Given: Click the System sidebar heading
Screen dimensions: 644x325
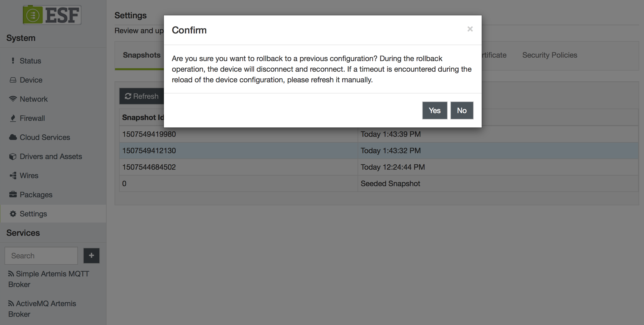Looking at the screenshot, I should click(21, 38).
